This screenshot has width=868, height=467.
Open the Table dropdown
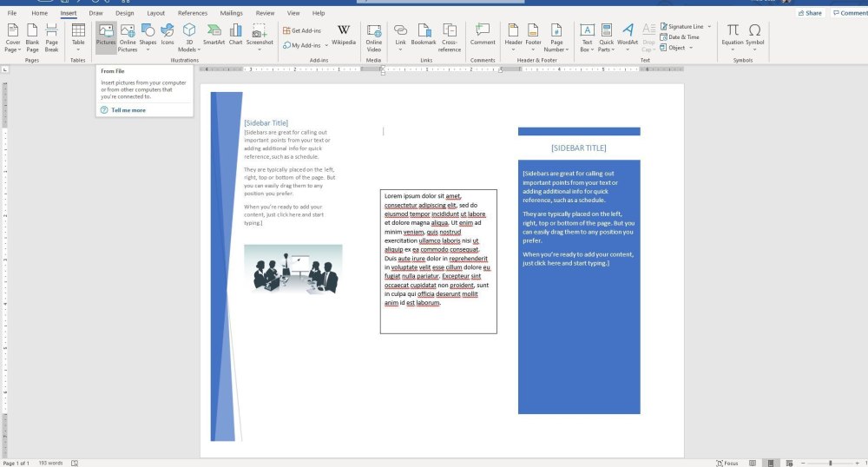pos(78,37)
